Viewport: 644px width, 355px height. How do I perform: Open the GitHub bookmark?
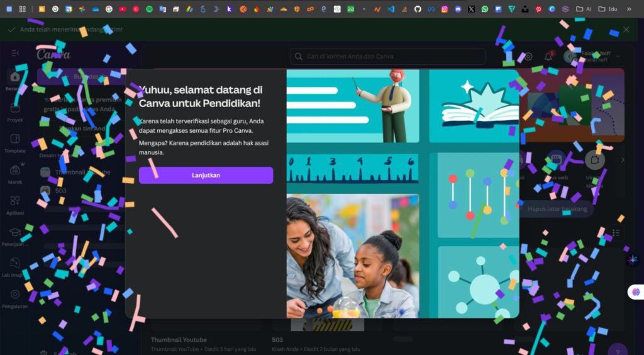pyautogui.click(x=418, y=9)
